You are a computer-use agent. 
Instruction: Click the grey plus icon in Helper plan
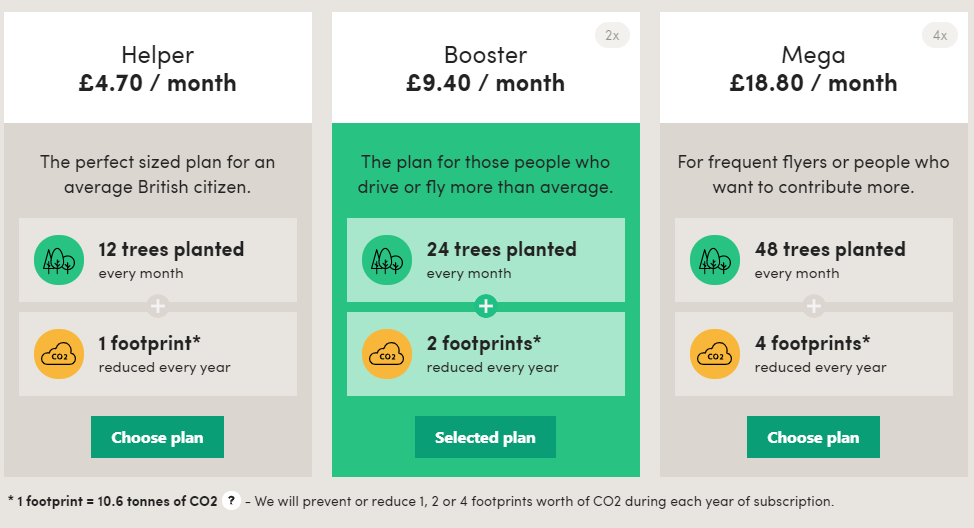click(x=158, y=306)
